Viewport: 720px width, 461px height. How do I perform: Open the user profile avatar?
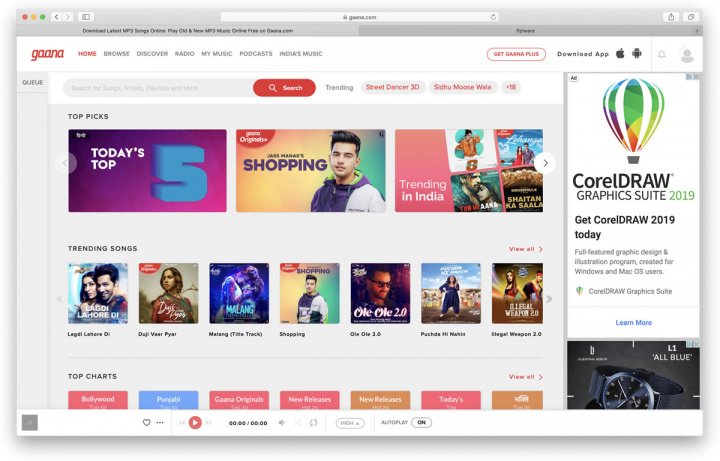coord(687,55)
